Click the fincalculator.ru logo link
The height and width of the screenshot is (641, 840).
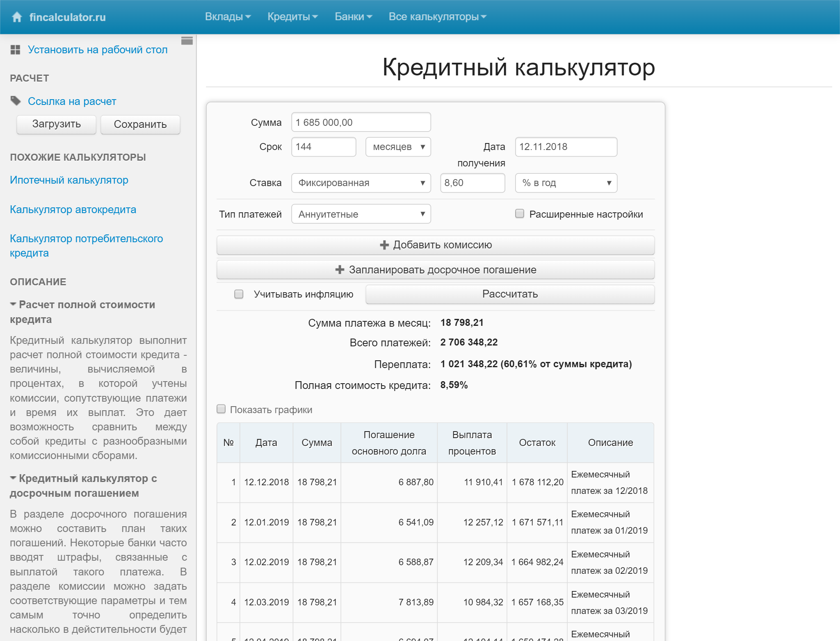click(67, 17)
